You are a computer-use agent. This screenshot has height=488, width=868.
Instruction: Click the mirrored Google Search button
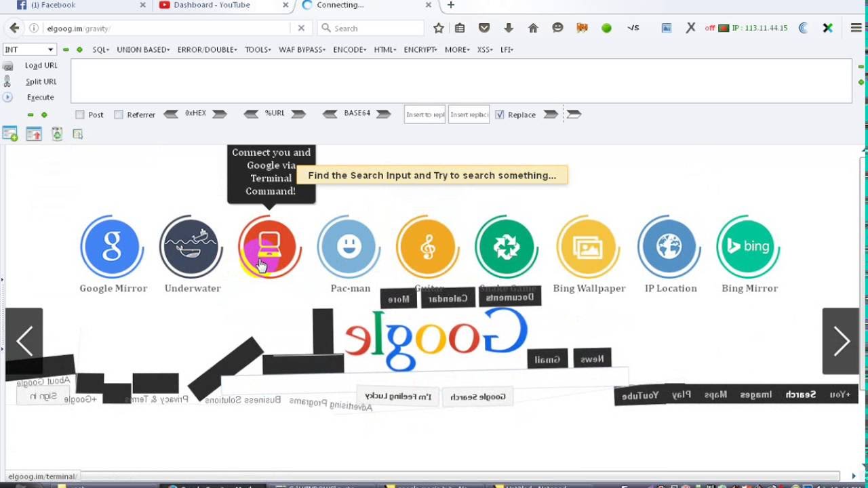pos(478,396)
